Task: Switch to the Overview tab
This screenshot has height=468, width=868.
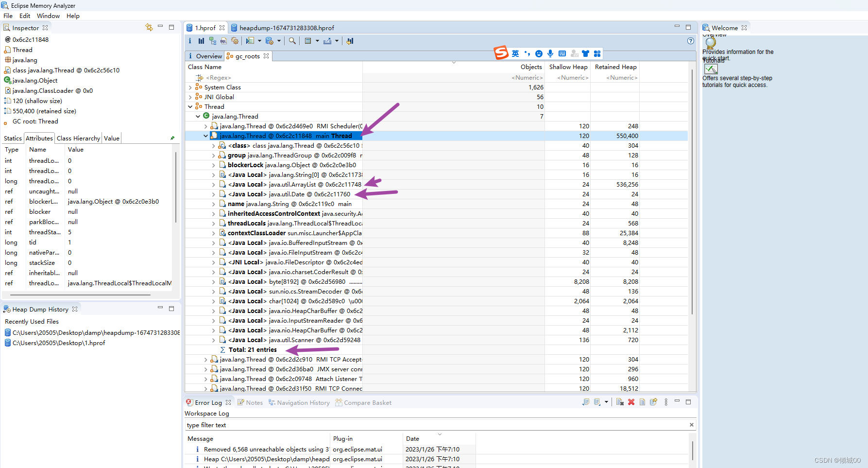Action: coord(205,56)
